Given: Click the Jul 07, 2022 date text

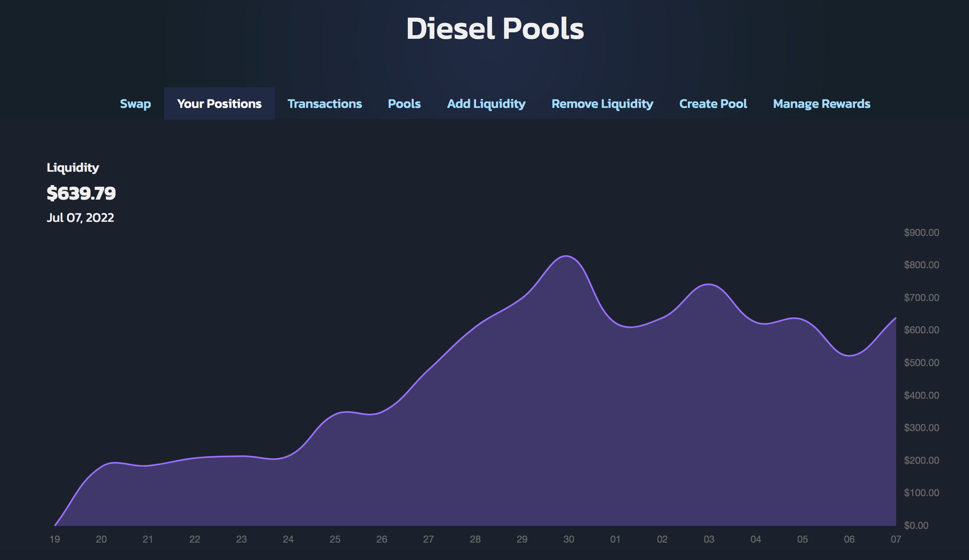Looking at the screenshot, I should 80,218.
